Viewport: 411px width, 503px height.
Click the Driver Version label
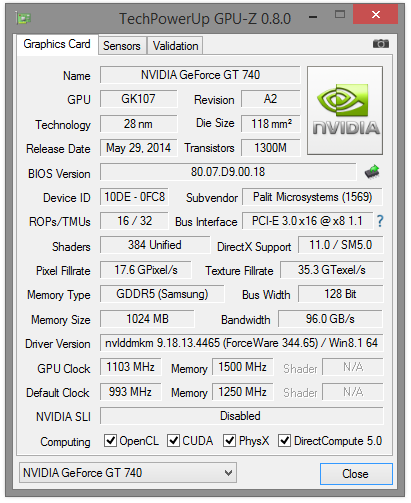58,344
